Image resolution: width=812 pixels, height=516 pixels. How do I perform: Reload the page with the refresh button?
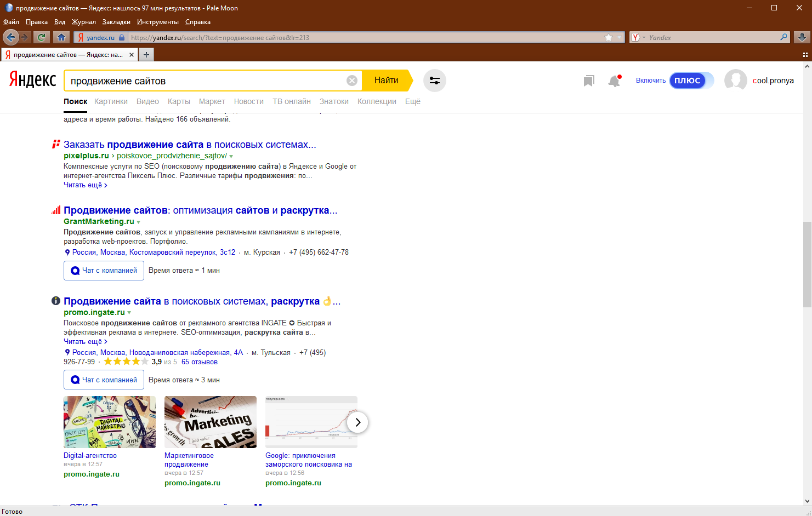[41, 37]
